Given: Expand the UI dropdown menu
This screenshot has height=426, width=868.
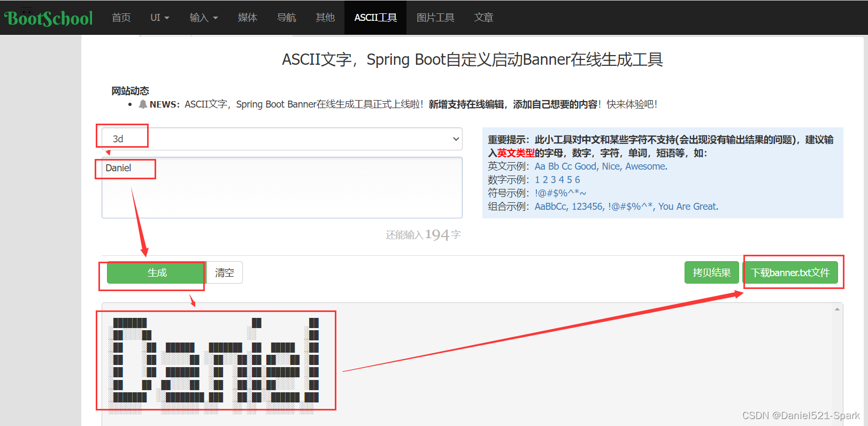Looking at the screenshot, I should pos(159,18).
